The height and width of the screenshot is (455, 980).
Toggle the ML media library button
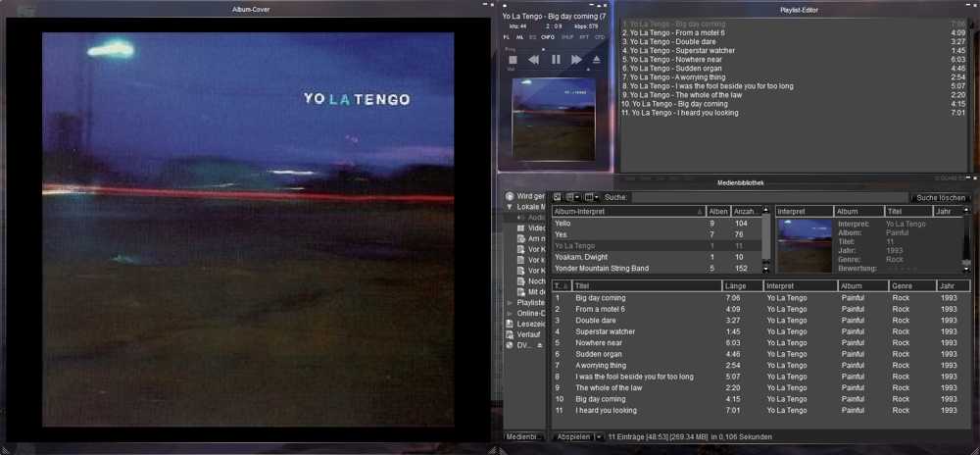coord(520,36)
